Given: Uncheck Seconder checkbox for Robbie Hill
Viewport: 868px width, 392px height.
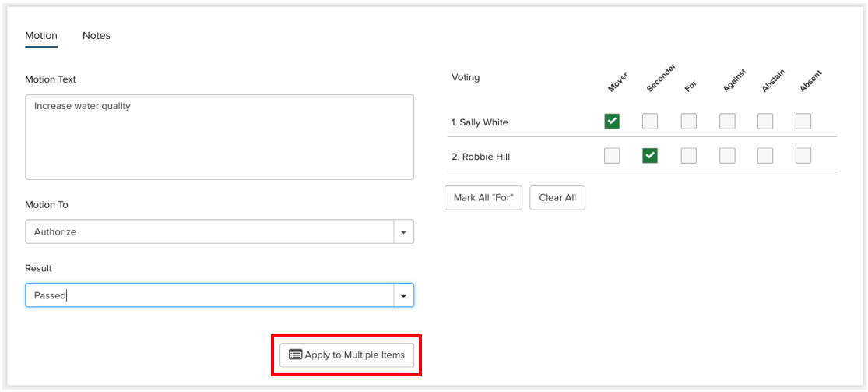Looking at the screenshot, I should 650,156.
